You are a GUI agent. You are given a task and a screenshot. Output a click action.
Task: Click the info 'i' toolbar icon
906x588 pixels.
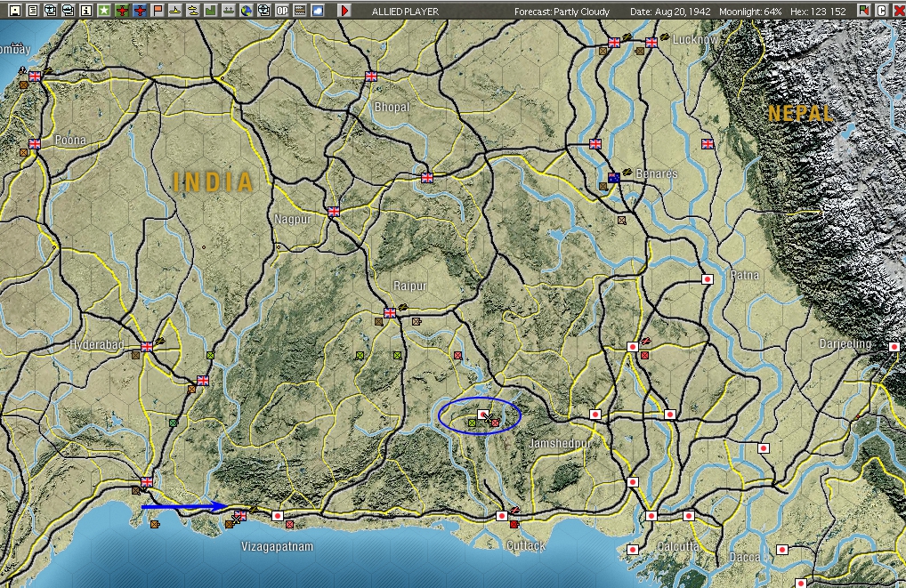click(x=86, y=10)
